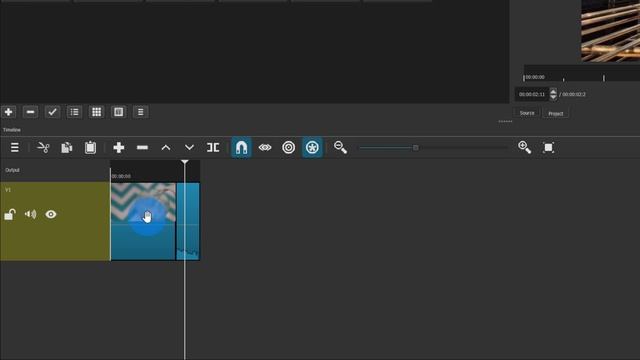Zoom timeline to fit
The height and width of the screenshot is (360, 640).
click(x=548, y=147)
